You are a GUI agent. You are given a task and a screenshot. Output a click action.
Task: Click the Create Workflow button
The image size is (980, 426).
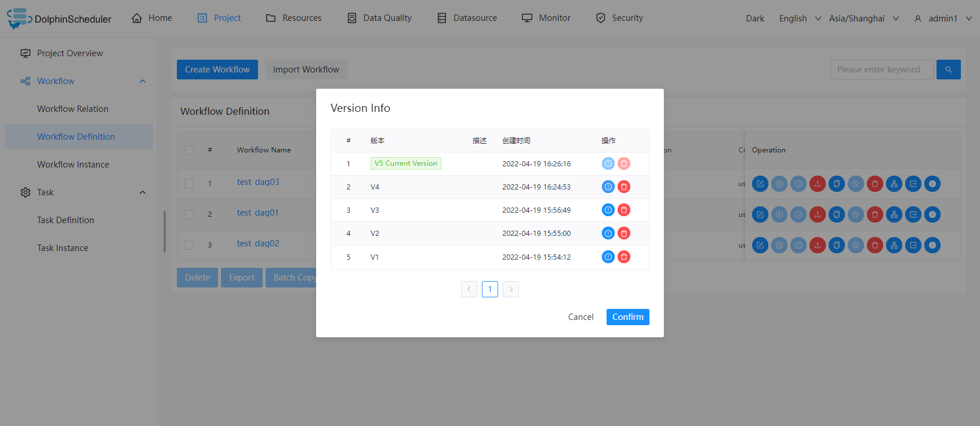coord(217,70)
